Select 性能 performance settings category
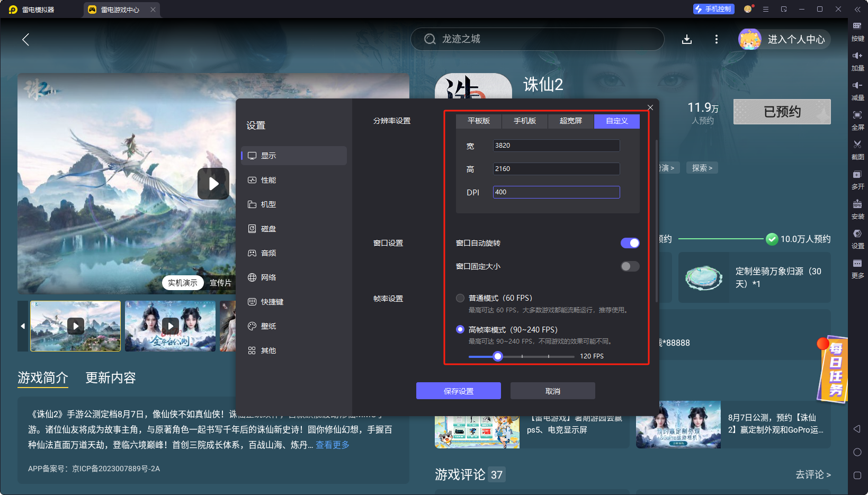Viewport: 868px width, 495px height. point(294,180)
